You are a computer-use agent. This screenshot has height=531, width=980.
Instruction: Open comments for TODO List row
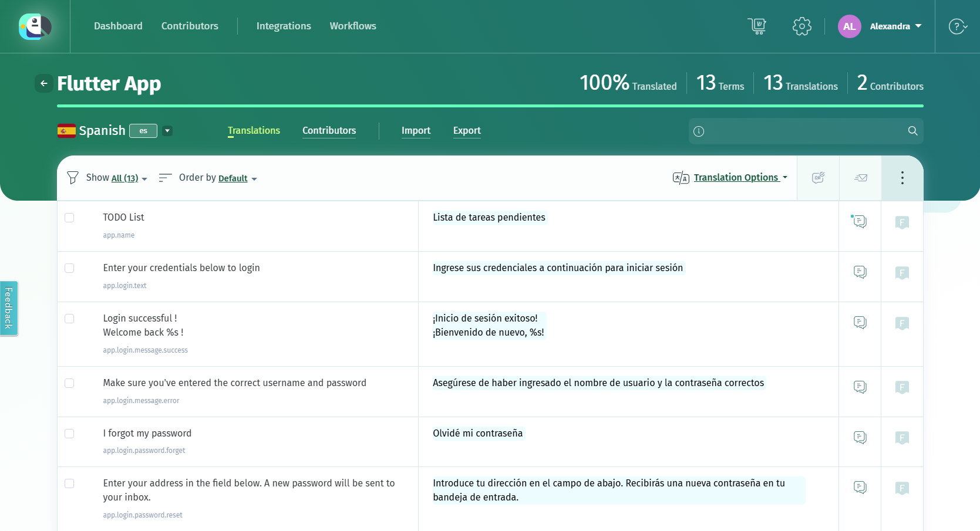point(860,222)
